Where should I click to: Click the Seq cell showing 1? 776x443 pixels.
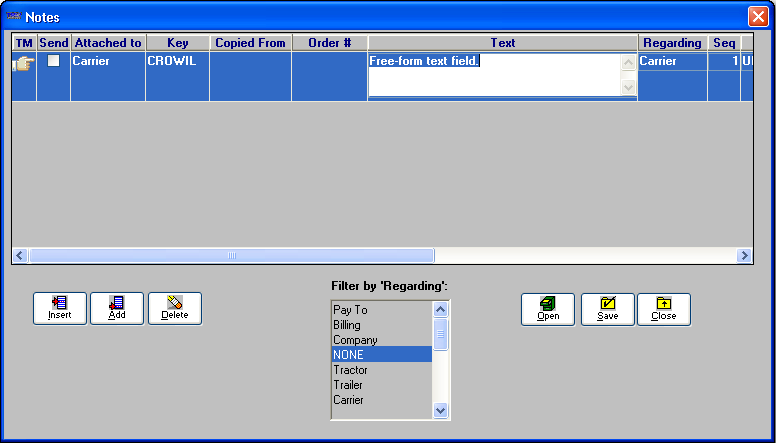click(x=724, y=61)
